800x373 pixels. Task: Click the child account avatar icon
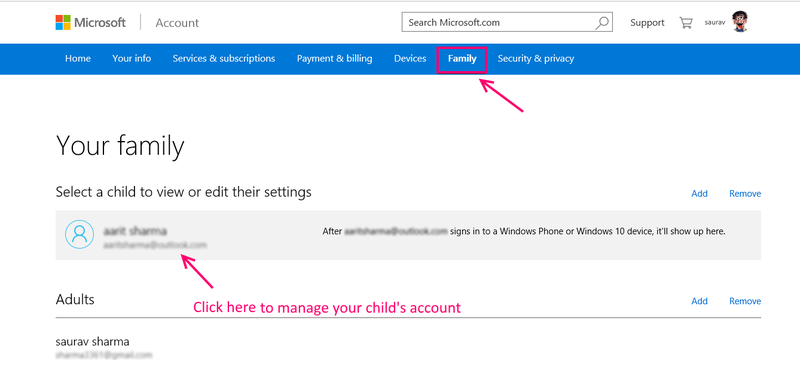coord(80,234)
